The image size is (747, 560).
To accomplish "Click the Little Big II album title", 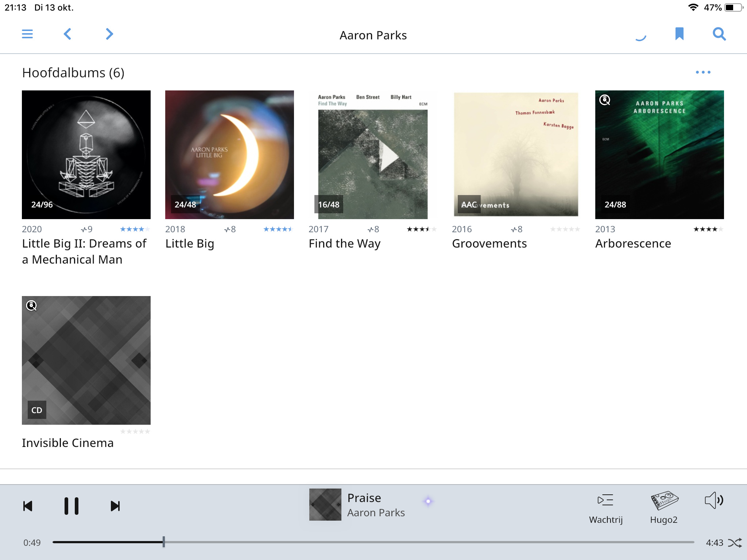I will coord(84,251).
